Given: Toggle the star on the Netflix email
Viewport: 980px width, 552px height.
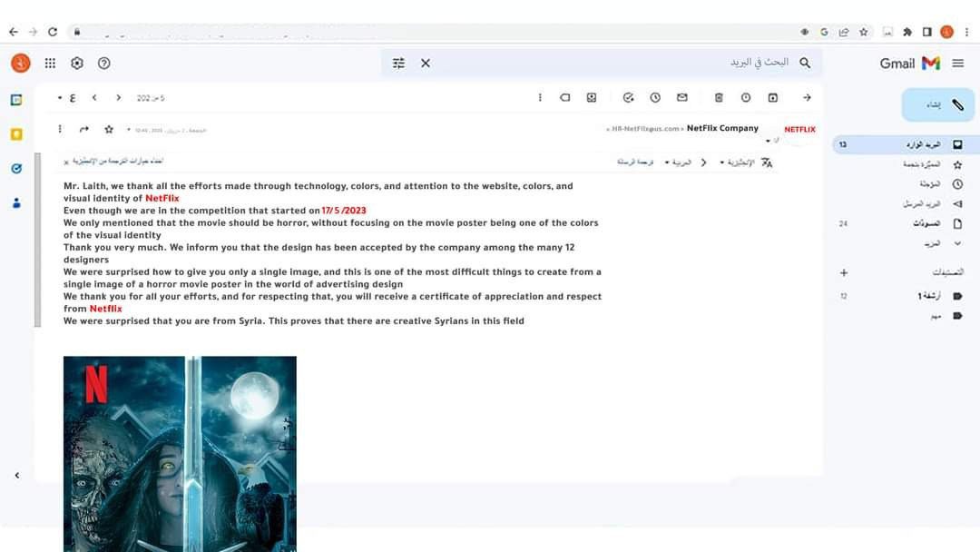Looking at the screenshot, I should coord(109,129).
